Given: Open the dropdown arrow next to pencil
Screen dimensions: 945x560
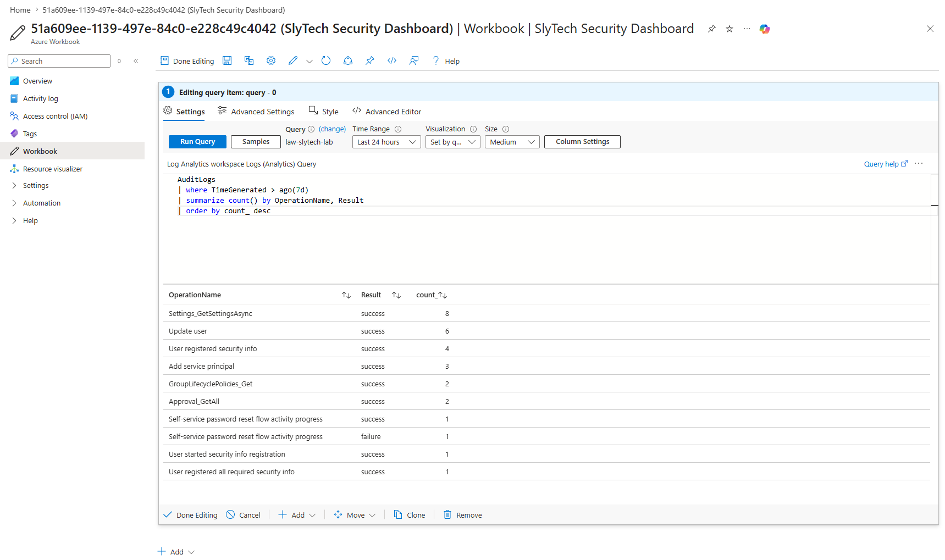Looking at the screenshot, I should click(310, 62).
